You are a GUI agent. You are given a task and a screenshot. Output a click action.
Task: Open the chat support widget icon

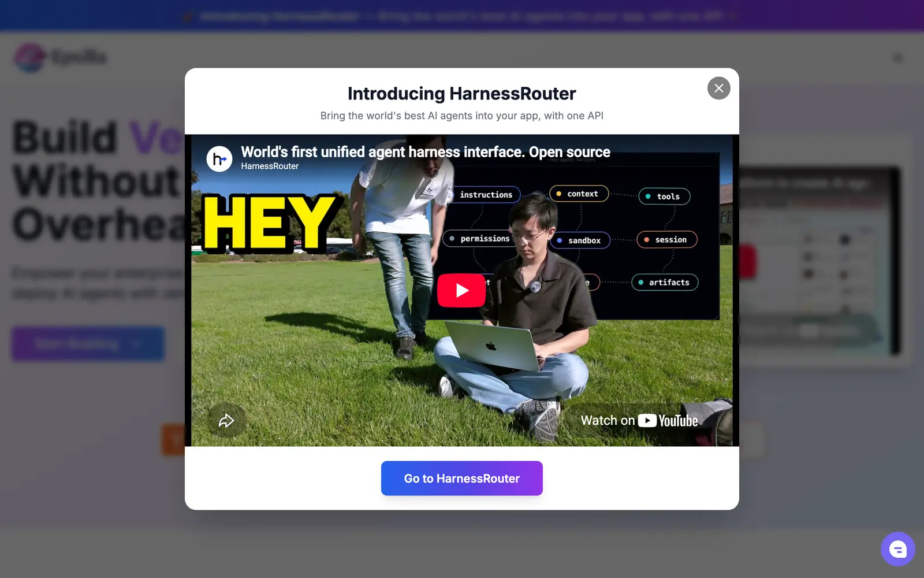[897, 549]
